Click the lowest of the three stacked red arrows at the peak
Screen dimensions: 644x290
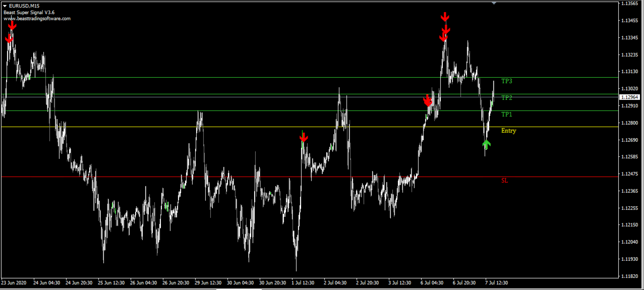point(443,37)
